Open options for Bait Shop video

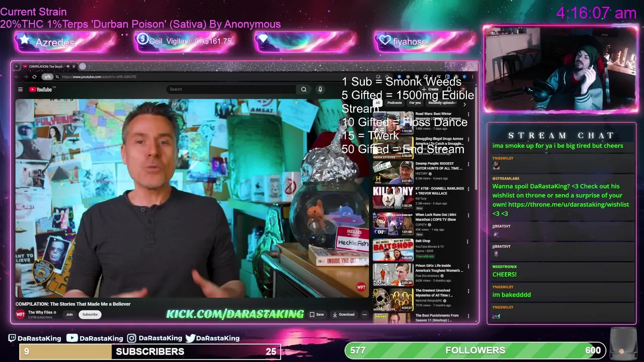point(467,242)
